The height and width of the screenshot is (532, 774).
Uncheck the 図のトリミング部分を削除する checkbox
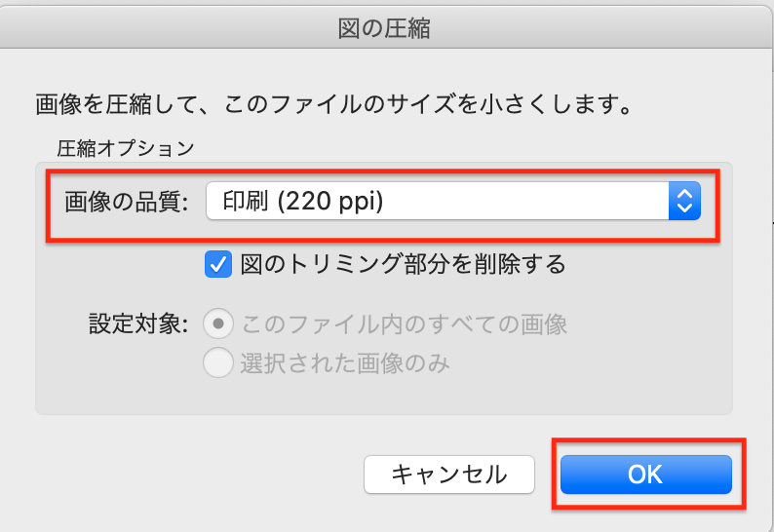pyautogui.click(x=217, y=263)
